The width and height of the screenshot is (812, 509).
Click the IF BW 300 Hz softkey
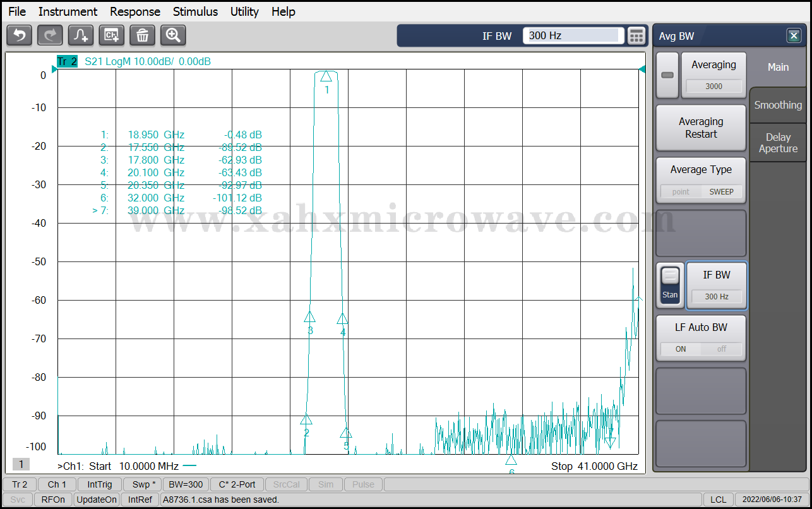717,285
